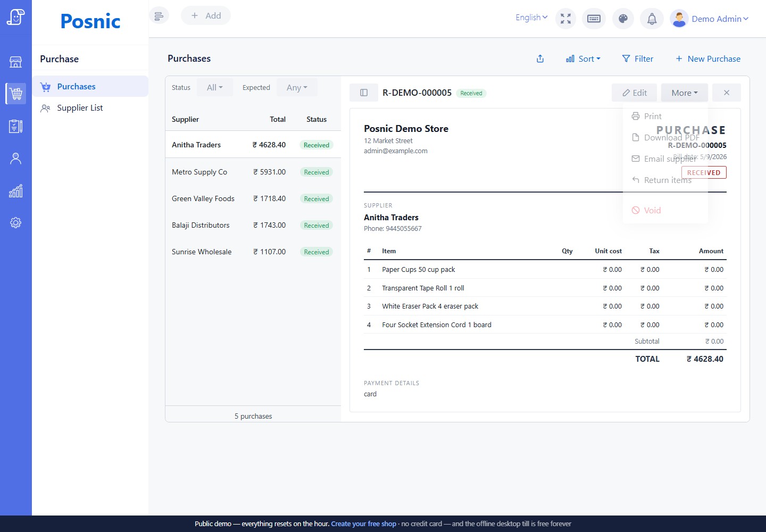Choose Return items from the More menu

pyautogui.click(x=665, y=180)
